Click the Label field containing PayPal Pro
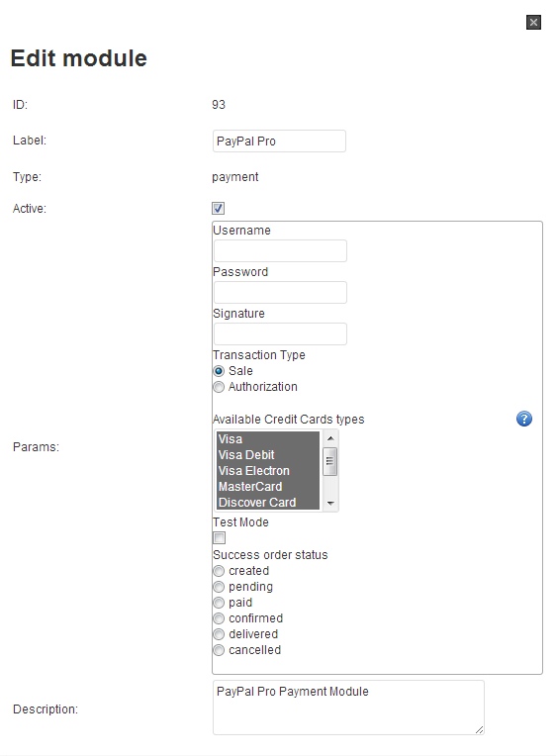This screenshot has width=556, height=756. point(279,141)
